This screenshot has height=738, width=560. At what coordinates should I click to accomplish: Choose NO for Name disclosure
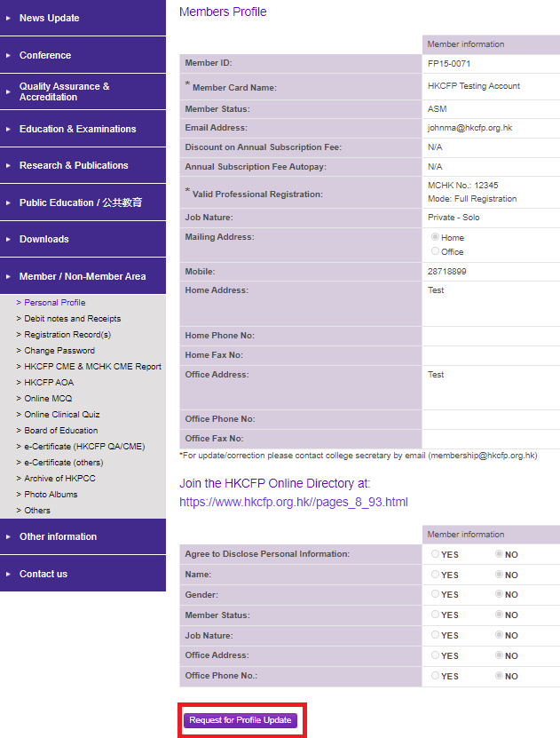(x=499, y=575)
